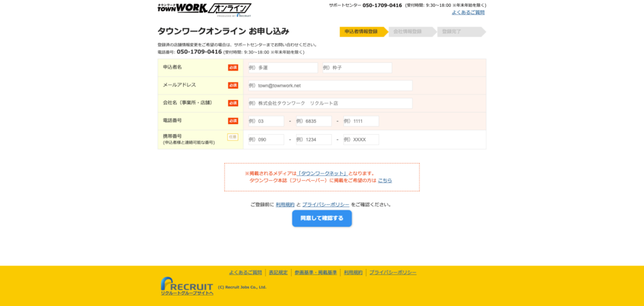644x306 pixels.
Task: Click mobile prefix field 例）090
Action: tap(266, 139)
